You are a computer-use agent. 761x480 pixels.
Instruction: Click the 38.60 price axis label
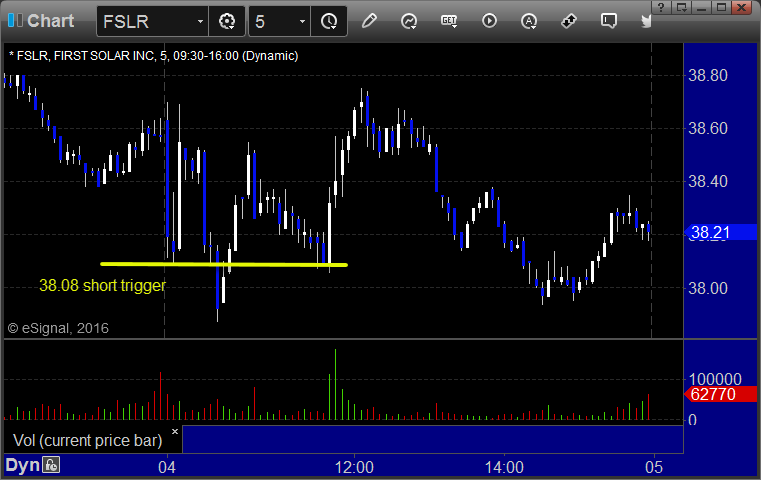pyautogui.click(x=708, y=128)
